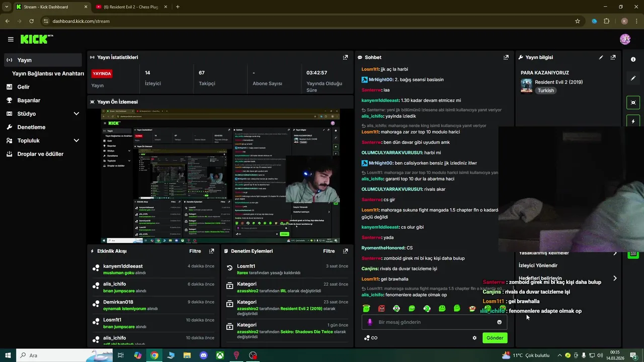The image size is (644, 362).
Task: Click Demirkan018 in the activity feed
Action: tap(118, 302)
